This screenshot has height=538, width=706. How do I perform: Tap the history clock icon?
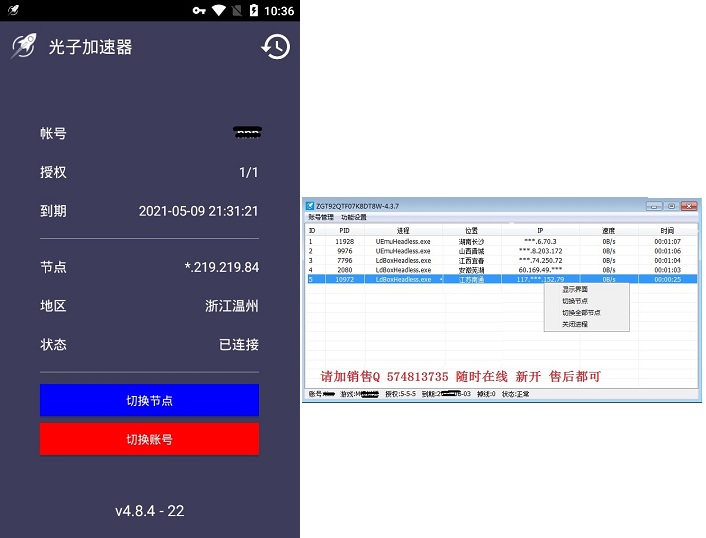(275, 46)
